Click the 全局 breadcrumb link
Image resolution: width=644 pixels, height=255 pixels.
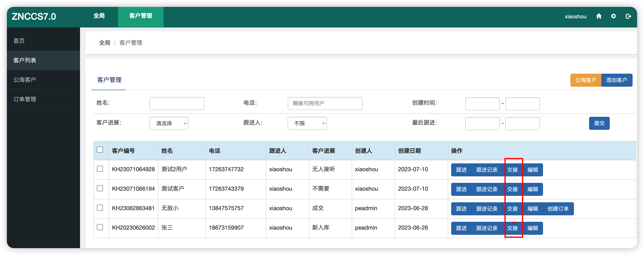click(104, 43)
